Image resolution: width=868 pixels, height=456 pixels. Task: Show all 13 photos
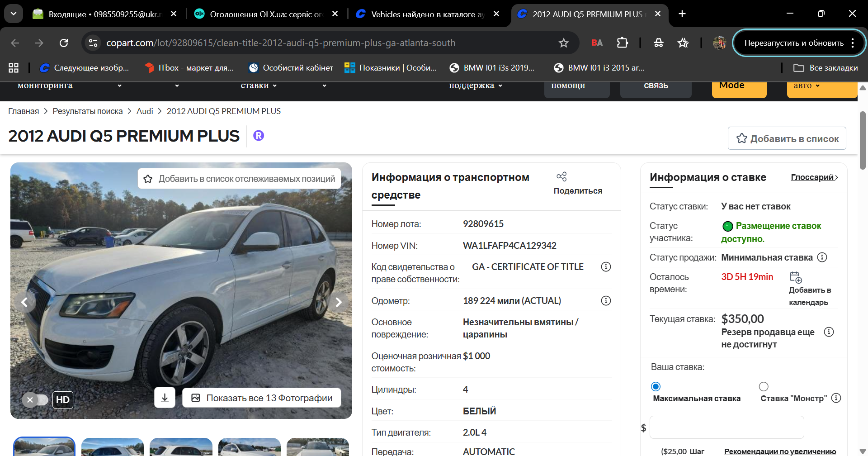pyautogui.click(x=262, y=398)
